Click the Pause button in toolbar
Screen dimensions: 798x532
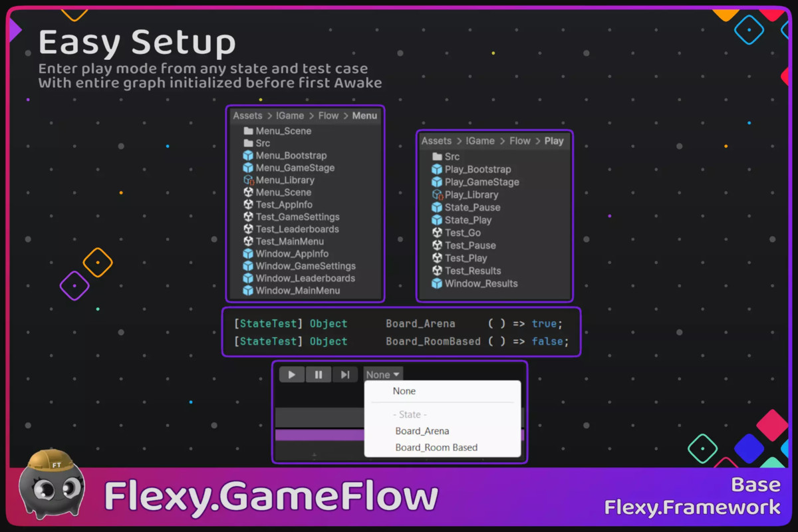[319, 374]
